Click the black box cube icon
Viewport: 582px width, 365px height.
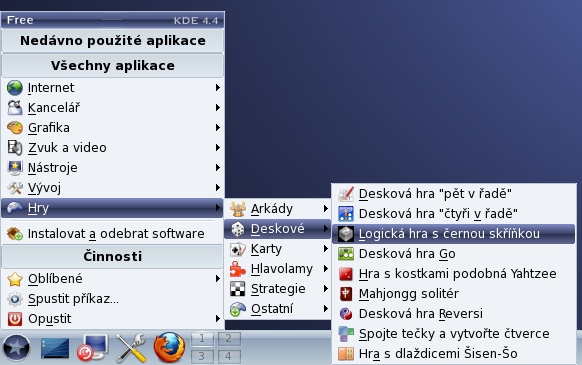point(346,234)
